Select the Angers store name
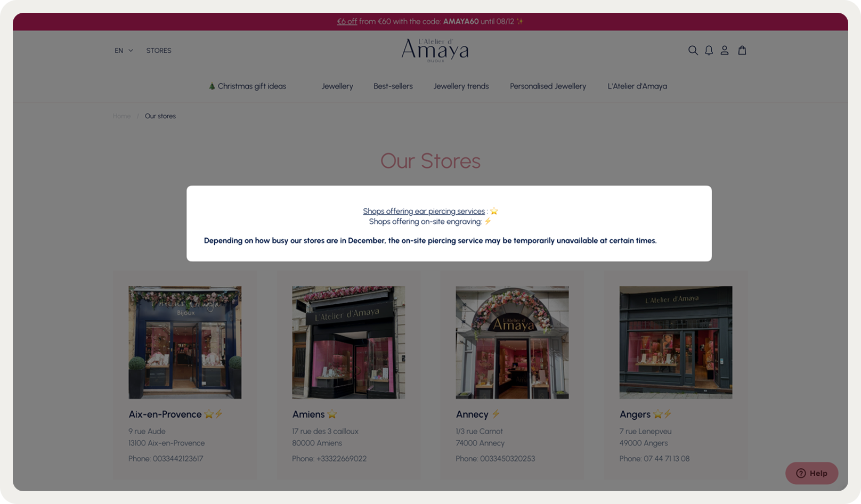The image size is (861, 504). coord(635,414)
